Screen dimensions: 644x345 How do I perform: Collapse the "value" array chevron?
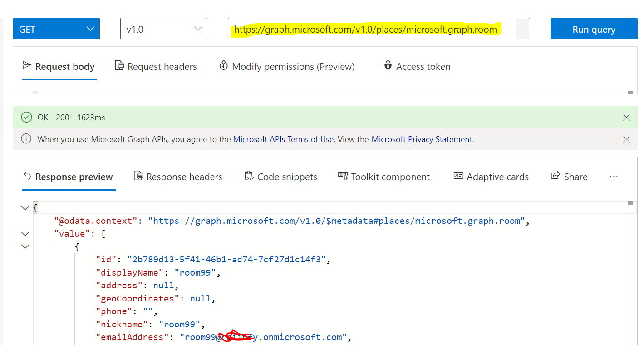(25, 234)
